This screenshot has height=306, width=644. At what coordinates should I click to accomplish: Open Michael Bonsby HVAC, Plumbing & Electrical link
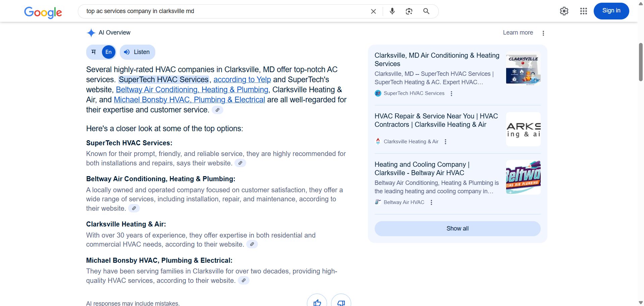click(189, 100)
